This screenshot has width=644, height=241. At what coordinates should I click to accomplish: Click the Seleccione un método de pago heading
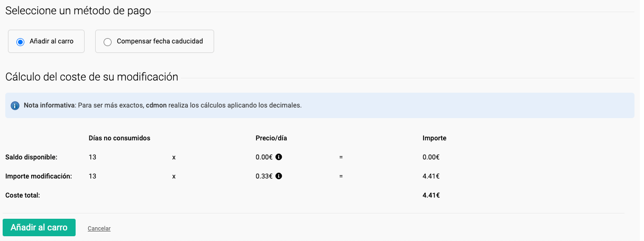[78, 11]
